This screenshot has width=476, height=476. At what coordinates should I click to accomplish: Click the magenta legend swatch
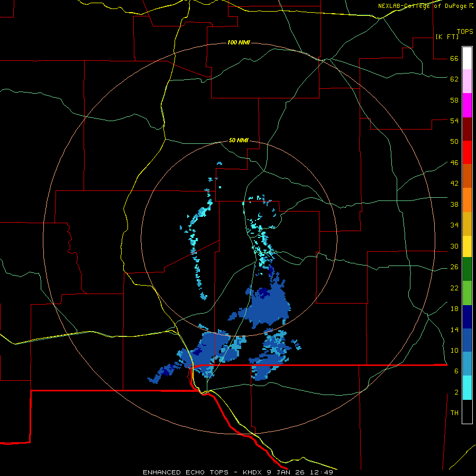coord(467,105)
